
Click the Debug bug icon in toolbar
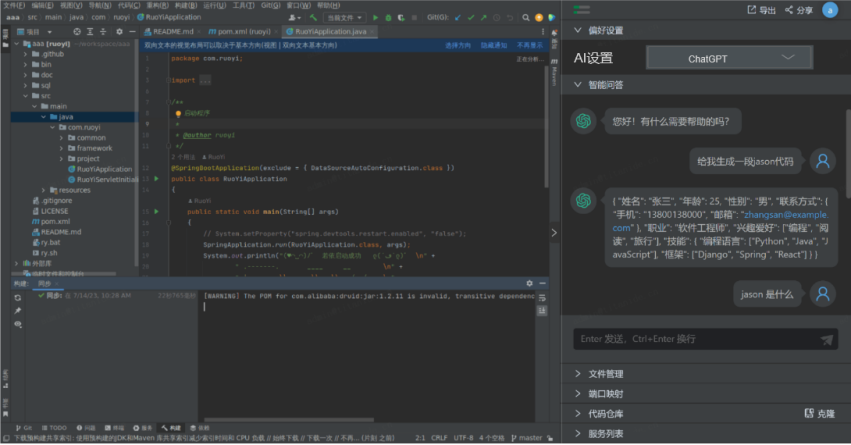pyautogui.click(x=388, y=18)
